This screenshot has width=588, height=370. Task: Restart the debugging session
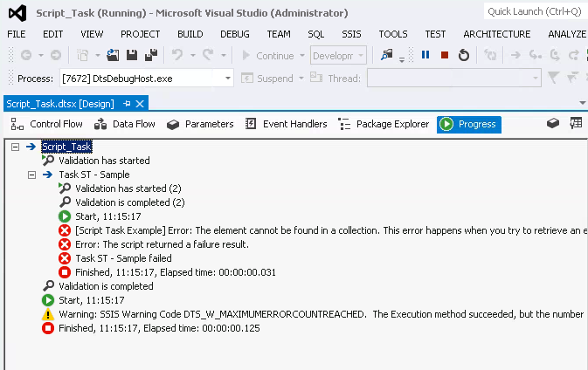pos(464,55)
